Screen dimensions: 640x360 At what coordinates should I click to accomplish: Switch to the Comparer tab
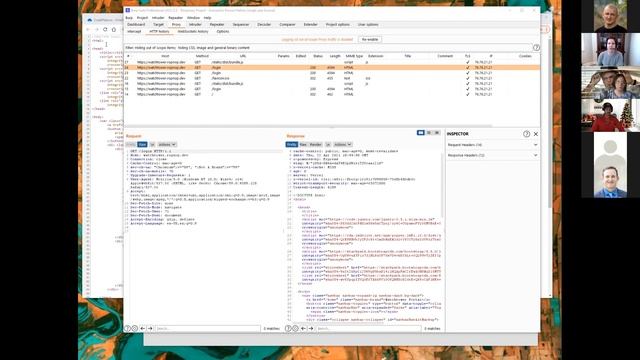(x=287, y=24)
